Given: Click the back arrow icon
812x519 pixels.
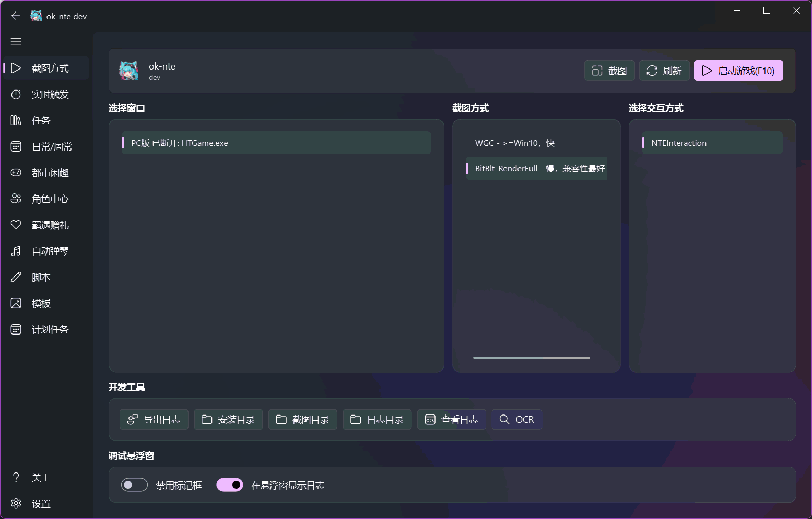Looking at the screenshot, I should click(16, 16).
